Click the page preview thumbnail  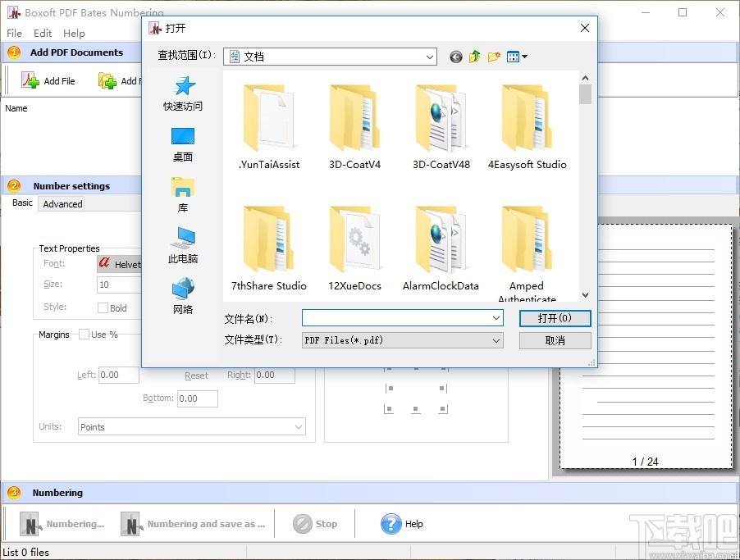pos(646,347)
